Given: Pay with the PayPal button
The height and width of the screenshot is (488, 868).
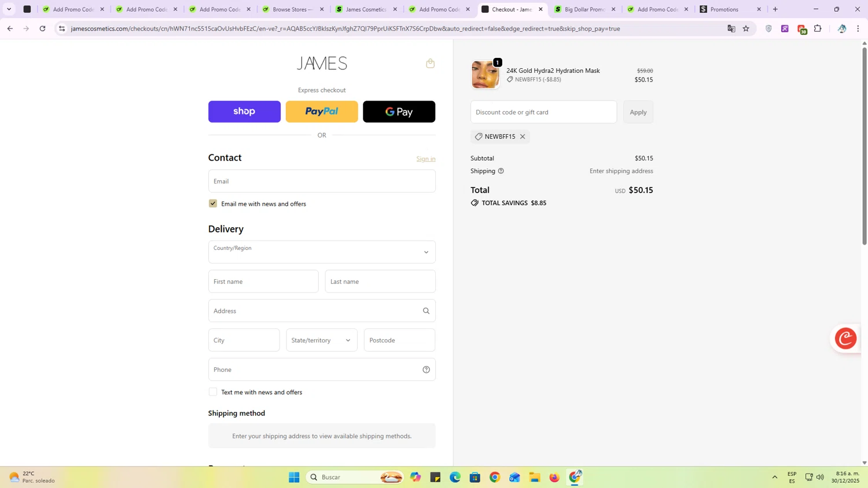Looking at the screenshot, I should 322,112.
